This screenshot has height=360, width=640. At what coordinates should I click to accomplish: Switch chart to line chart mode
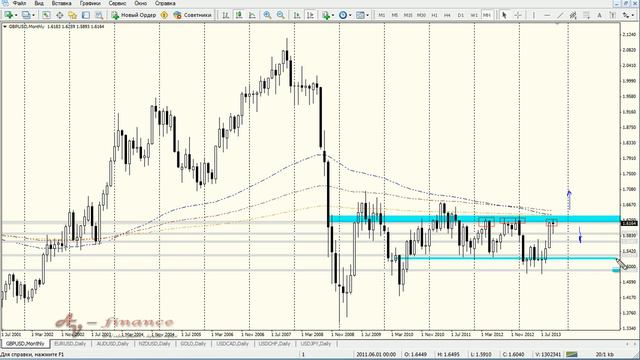coord(252,15)
